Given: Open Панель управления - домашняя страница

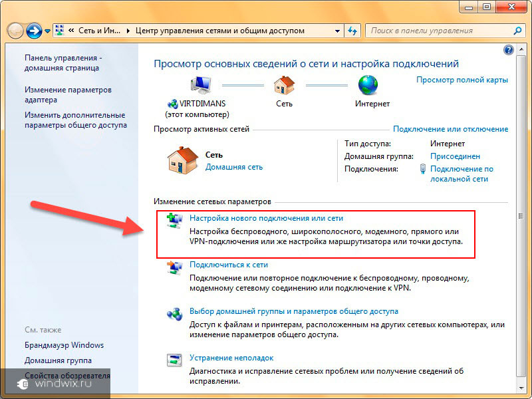Looking at the screenshot, I should (63, 63).
